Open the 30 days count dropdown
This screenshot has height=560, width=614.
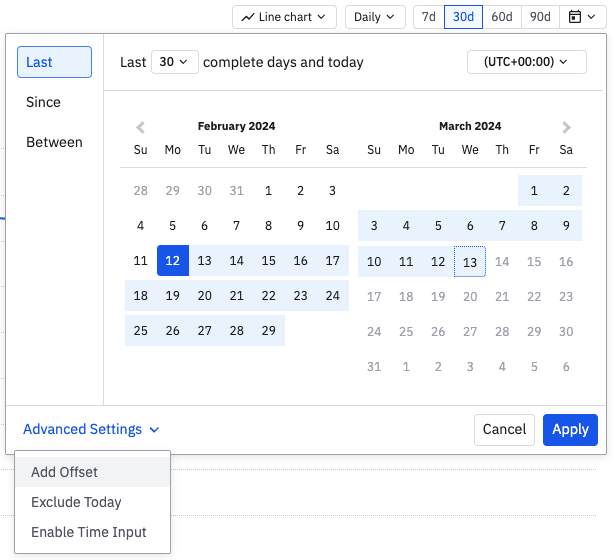click(x=175, y=62)
